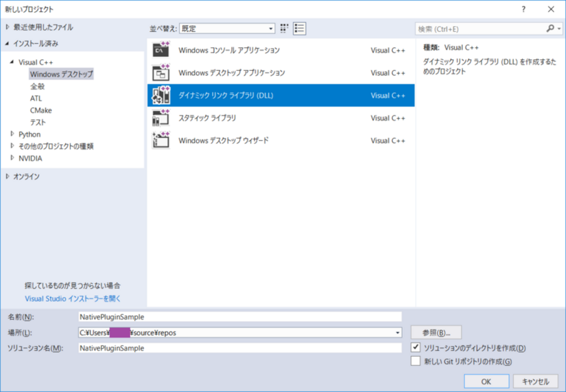The width and height of the screenshot is (566, 392).
Task: Open the 場所 location dropdown arrow
Action: (x=398, y=333)
